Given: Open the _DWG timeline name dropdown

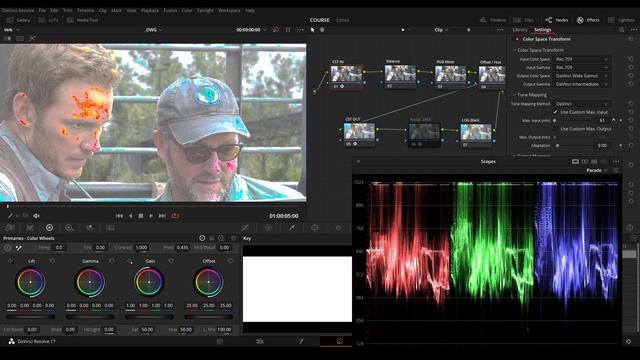Looking at the screenshot, I should [153, 30].
